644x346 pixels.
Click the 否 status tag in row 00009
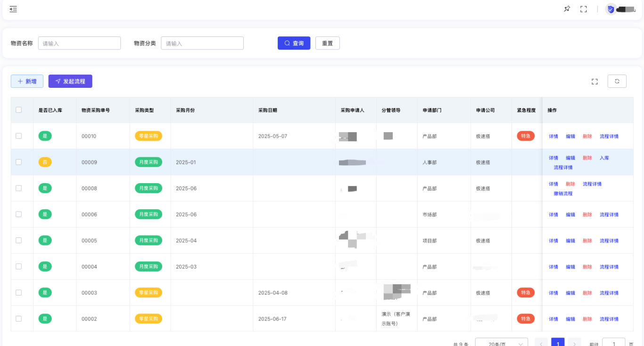(45, 162)
